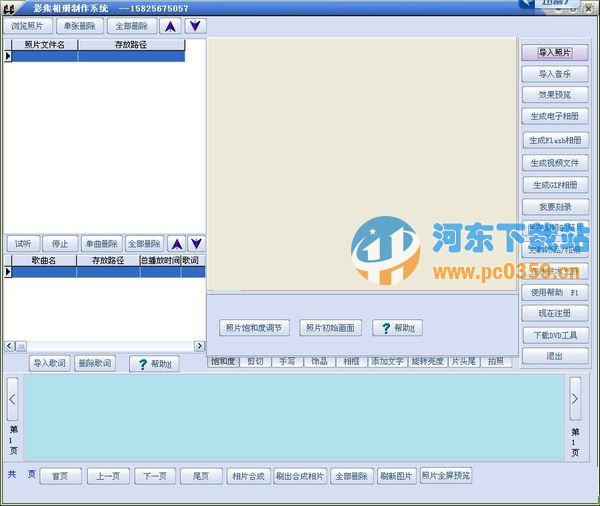The image size is (600, 506).
Task: Click 全部删除 beside 刷新图片
Action: pos(352,476)
